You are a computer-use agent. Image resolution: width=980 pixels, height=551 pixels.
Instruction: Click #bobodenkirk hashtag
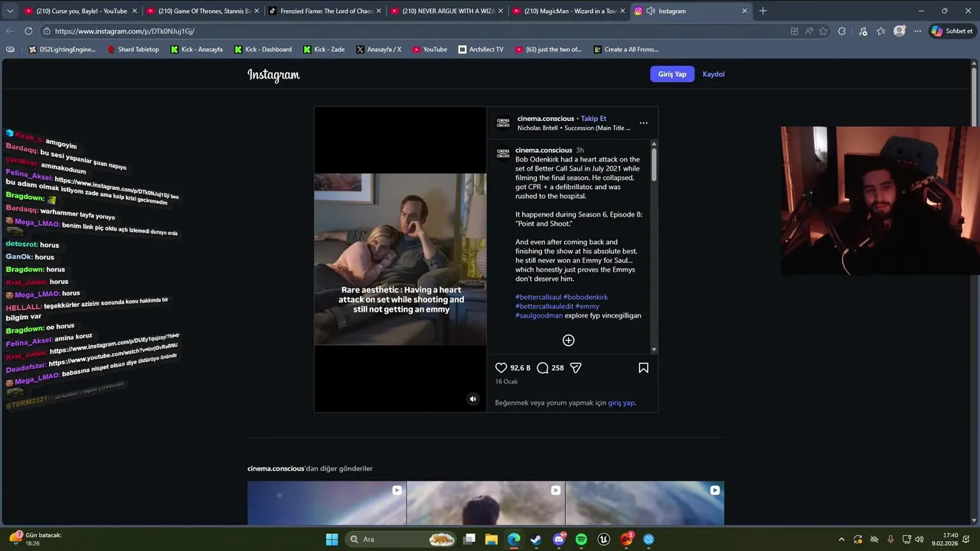click(x=586, y=297)
